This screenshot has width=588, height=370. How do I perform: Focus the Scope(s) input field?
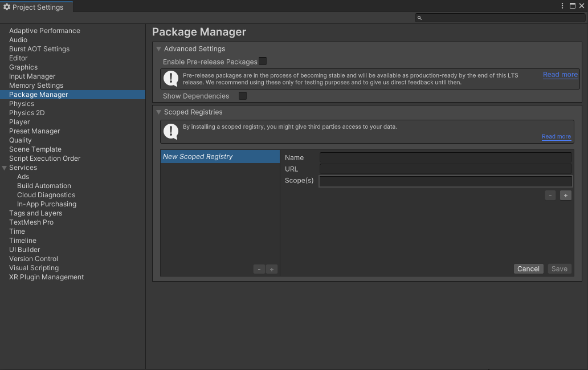coord(446,181)
